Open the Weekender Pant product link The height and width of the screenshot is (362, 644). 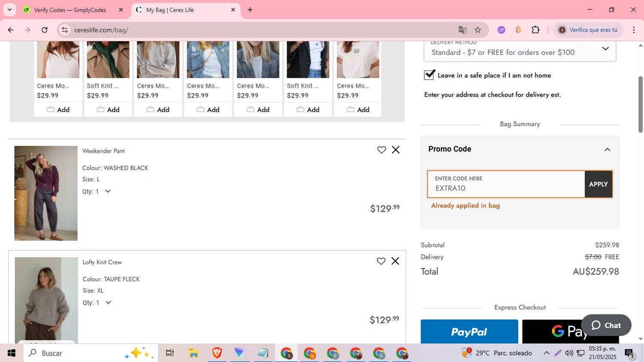coord(103,151)
